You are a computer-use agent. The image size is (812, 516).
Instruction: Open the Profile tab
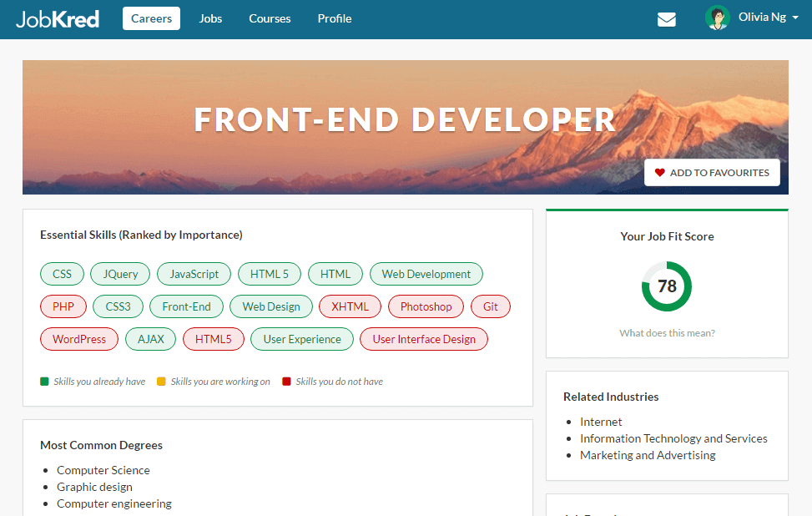(335, 18)
